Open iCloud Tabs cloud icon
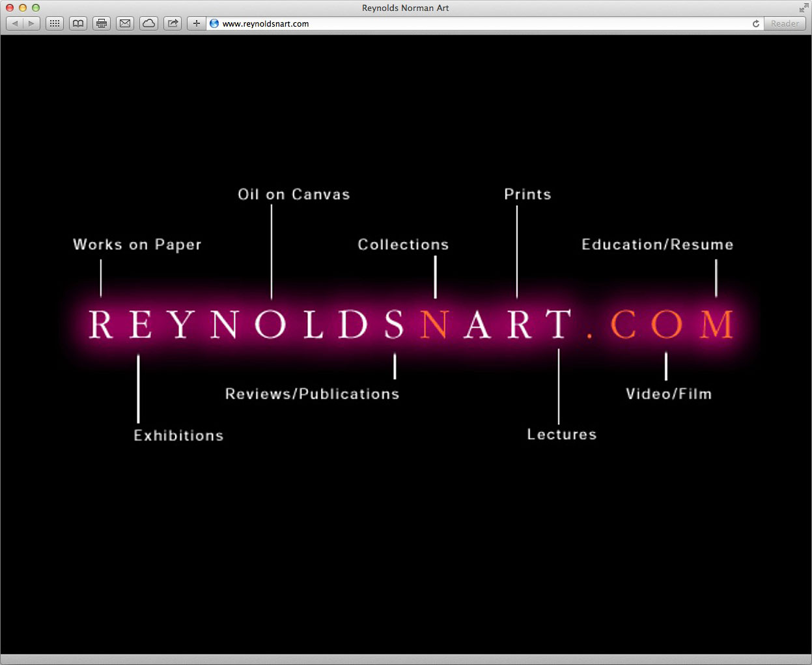Screen dimensions: 812x665 pos(149,23)
